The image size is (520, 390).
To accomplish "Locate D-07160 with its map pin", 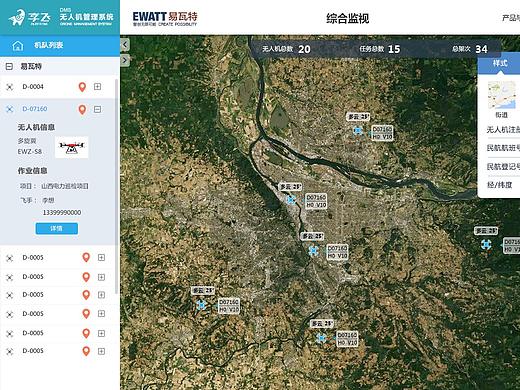I will tap(82, 109).
